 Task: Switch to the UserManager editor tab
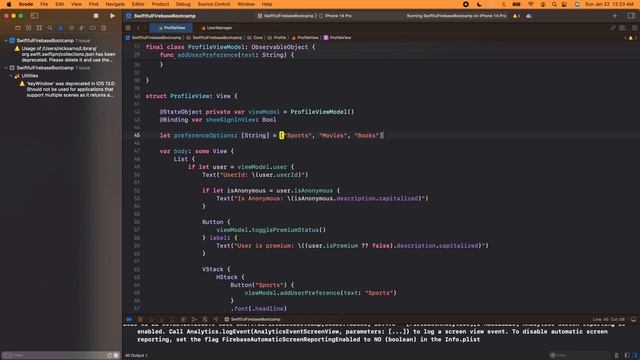pyautogui.click(x=217, y=28)
